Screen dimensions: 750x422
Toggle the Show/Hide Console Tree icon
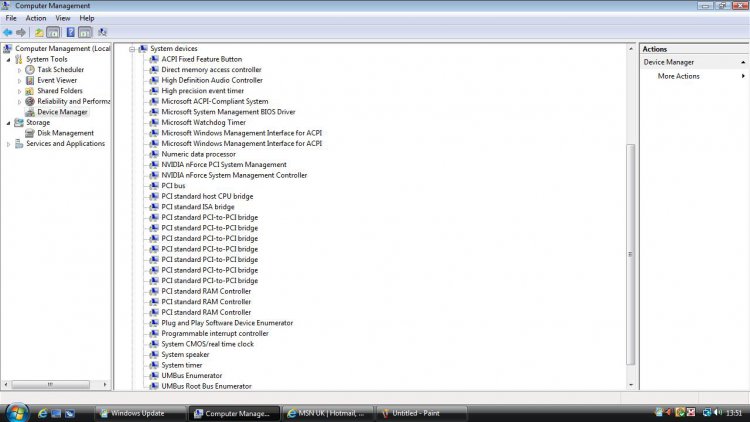[53, 33]
